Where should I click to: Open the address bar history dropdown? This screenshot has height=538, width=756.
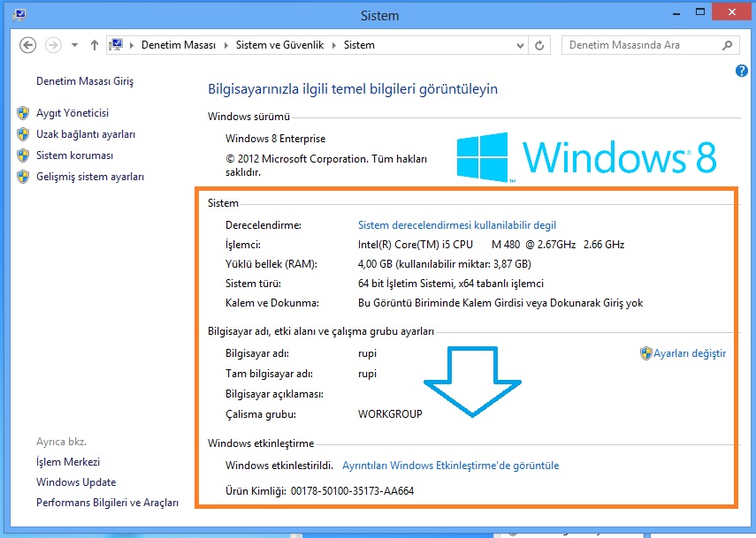520,45
